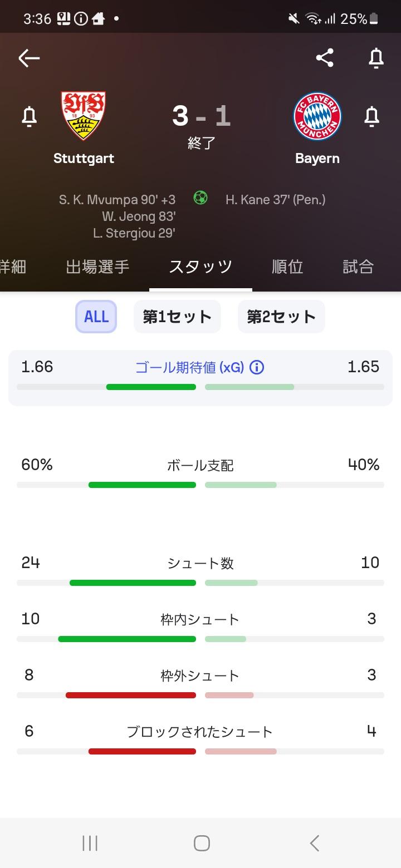Image resolution: width=401 pixels, height=868 pixels.
Task: Tap the xG info icon
Action: (x=257, y=367)
